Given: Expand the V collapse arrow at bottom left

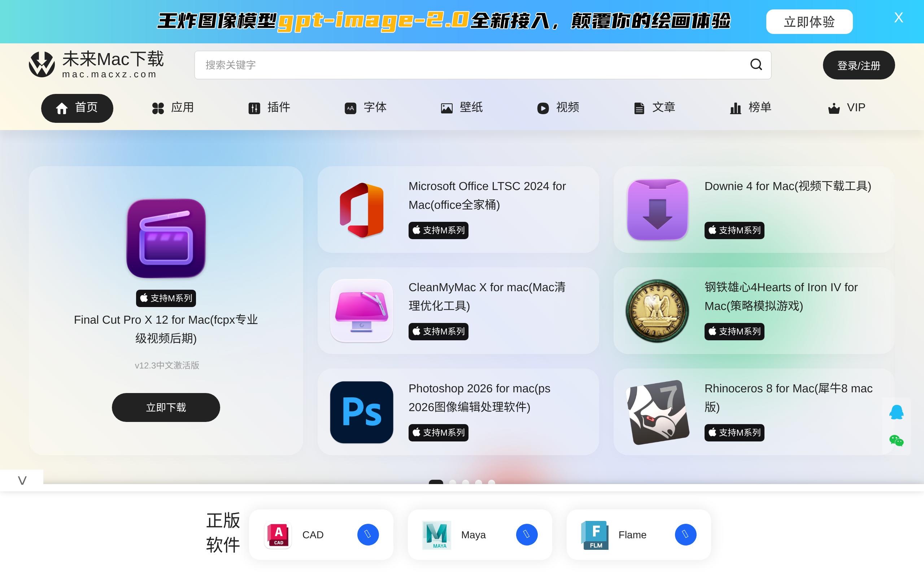Looking at the screenshot, I should [22, 480].
